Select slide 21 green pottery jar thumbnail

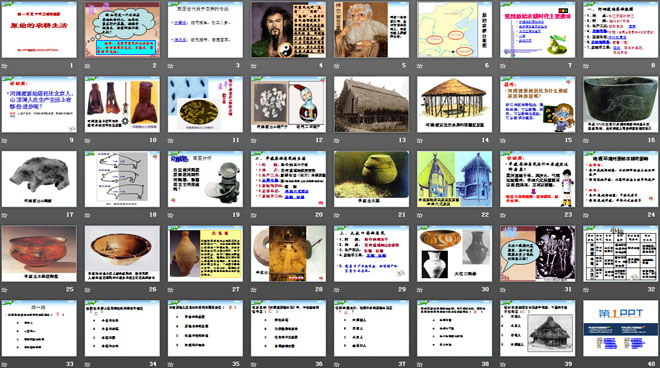click(x=371, y=179)
